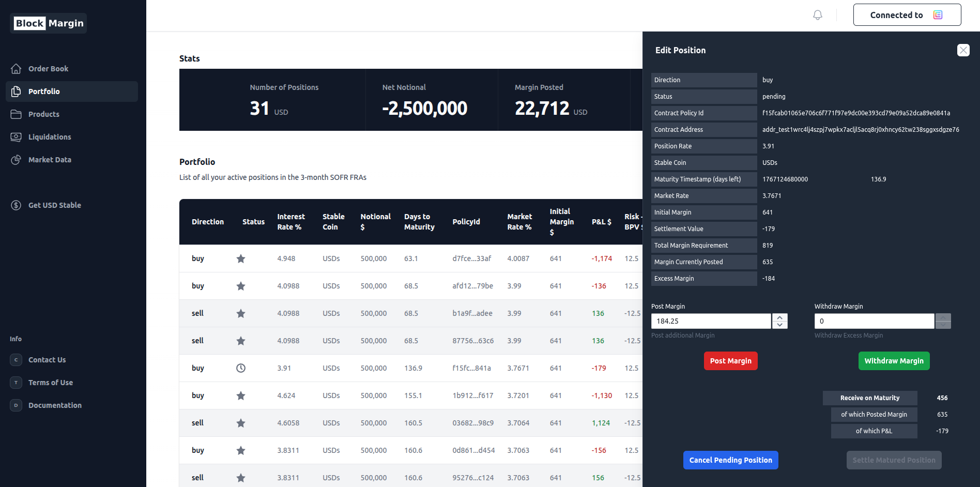Click the maturity timestamp 1767124680000
This screenshot has width=980, height=487.
click(x=785, y=179)
